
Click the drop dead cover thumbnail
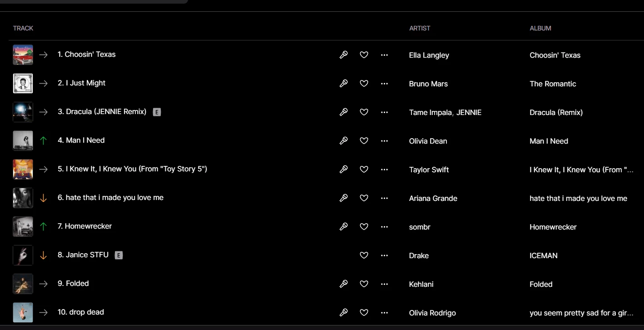(23, 312)
